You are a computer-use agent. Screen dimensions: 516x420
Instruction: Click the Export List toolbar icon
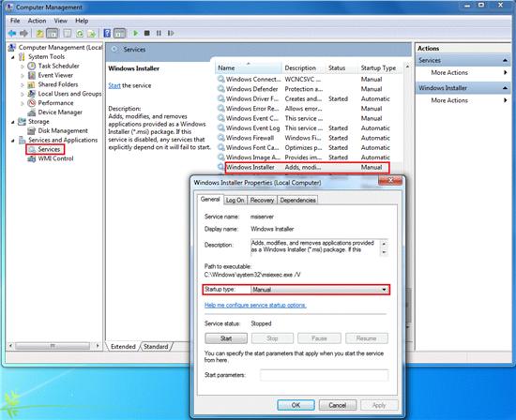[x=92, y=33]
